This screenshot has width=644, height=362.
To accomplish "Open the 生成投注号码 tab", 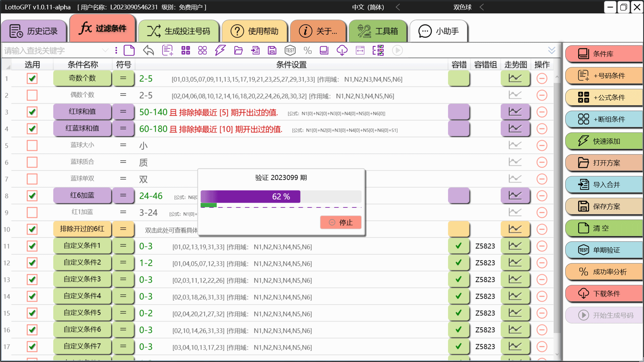I will (x=179, y=31).
